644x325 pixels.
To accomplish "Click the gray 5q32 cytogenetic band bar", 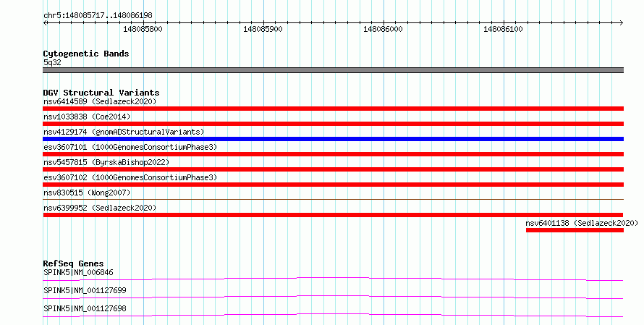I will [x=333, y=70].
